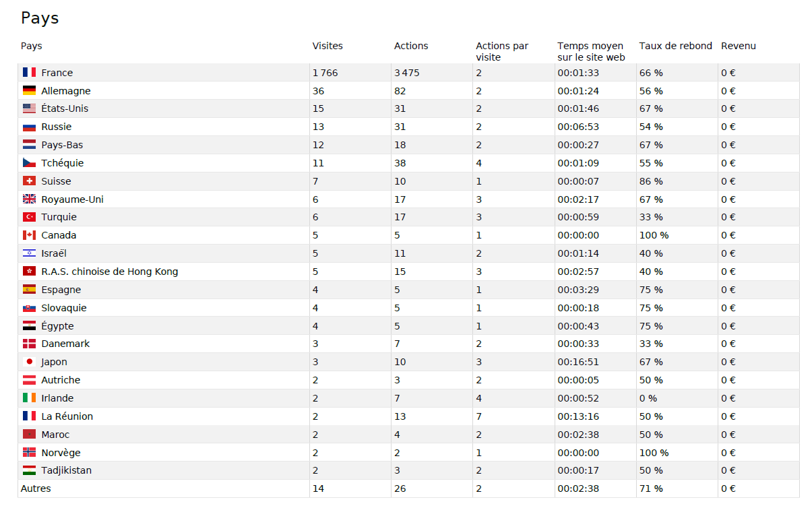Click the Turquie flag icon
Image resolution: width=812 pixels, height=506 pixels.
tap(29, 218)
